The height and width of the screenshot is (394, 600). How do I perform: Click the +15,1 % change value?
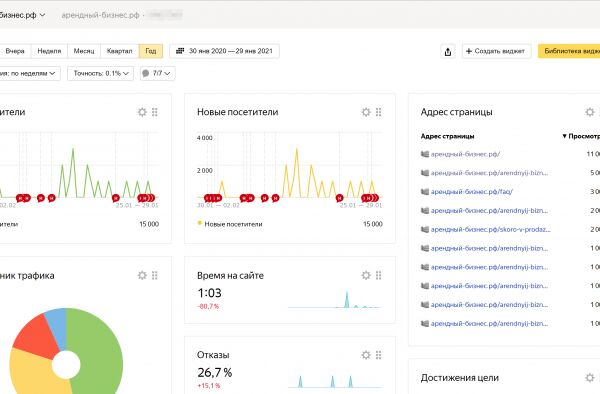pos(209,386)
